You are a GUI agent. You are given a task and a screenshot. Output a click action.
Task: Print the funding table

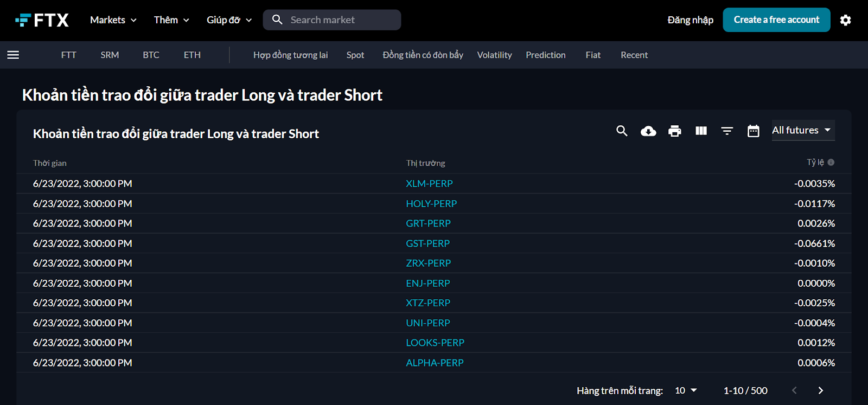pyautogui.click(x=675, y=131)
